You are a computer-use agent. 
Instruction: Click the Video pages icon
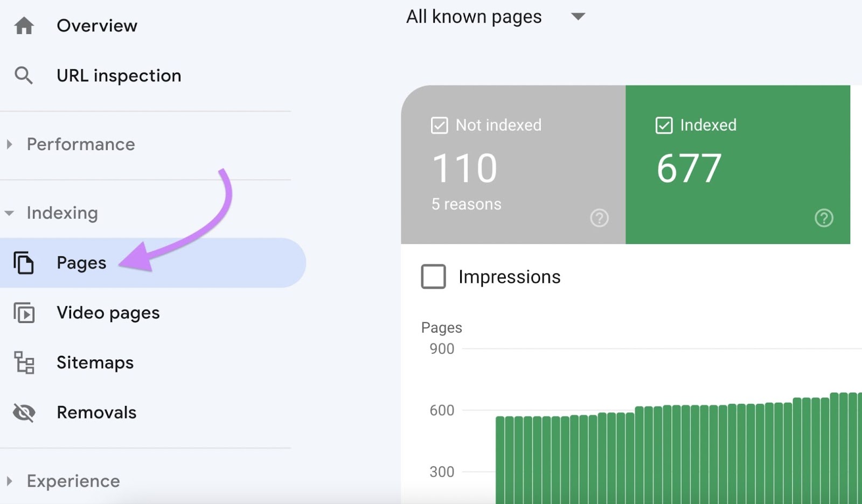pos(24,313)
